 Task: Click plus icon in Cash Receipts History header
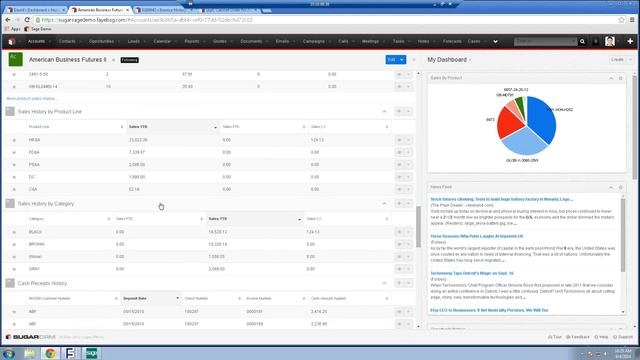[399, 283]
